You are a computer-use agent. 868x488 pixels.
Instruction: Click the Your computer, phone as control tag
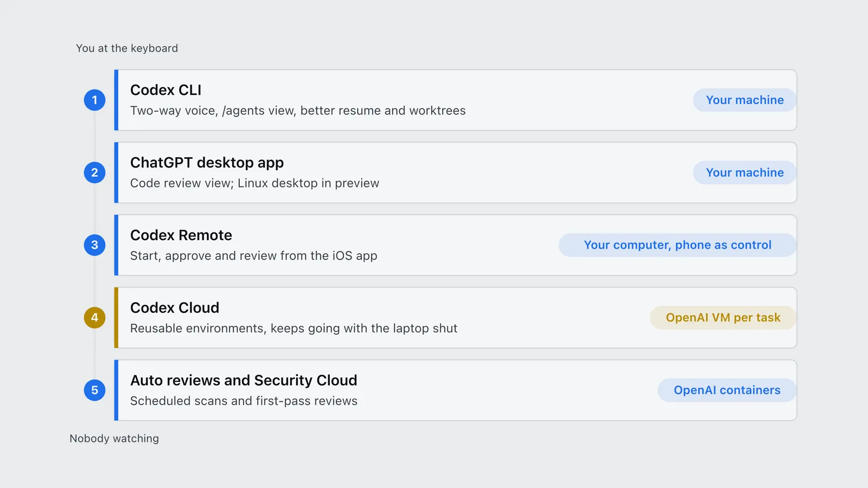[x=678, y=245]
